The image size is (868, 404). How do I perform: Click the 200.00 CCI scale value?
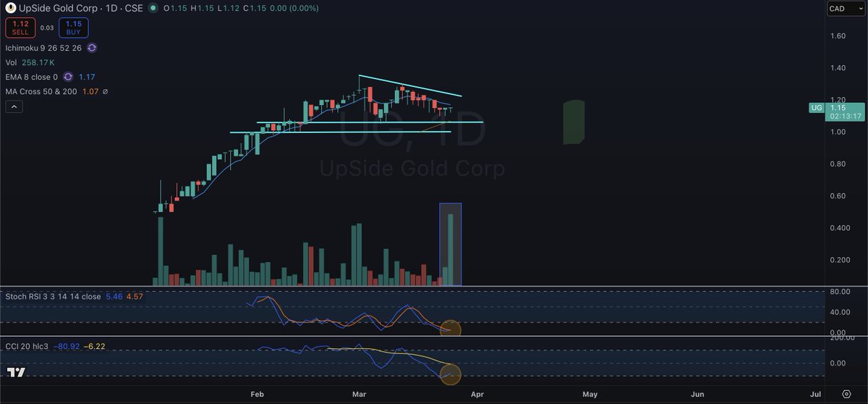(x=842, y=338)
